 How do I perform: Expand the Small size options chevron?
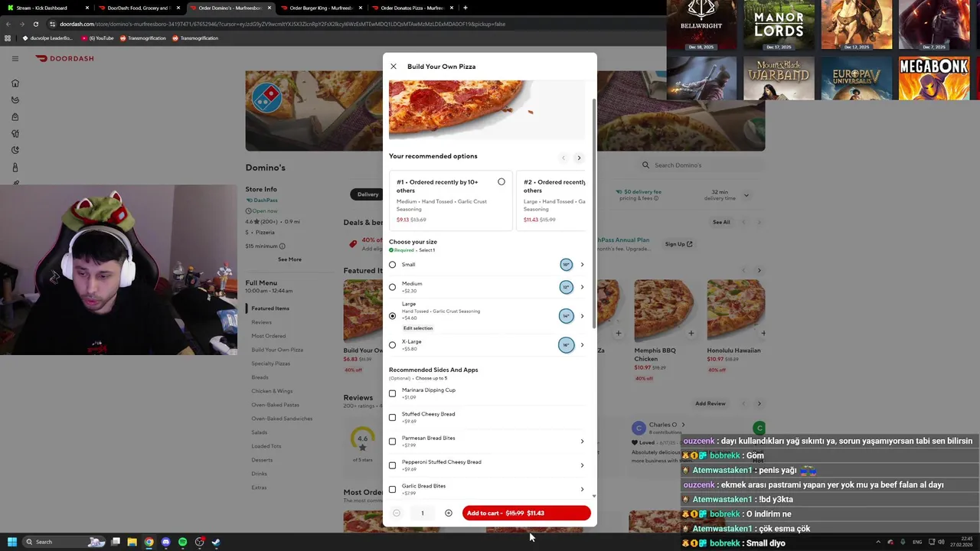click(x=582, y=265)
